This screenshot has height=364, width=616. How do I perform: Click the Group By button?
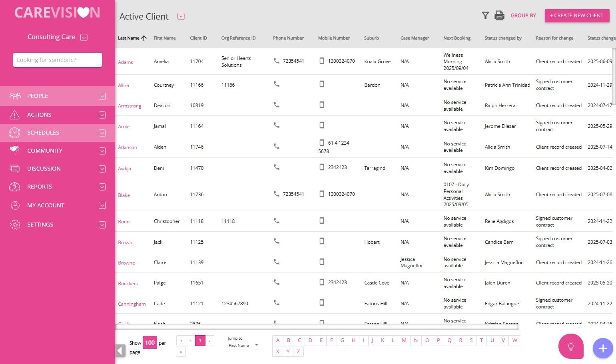523,16
